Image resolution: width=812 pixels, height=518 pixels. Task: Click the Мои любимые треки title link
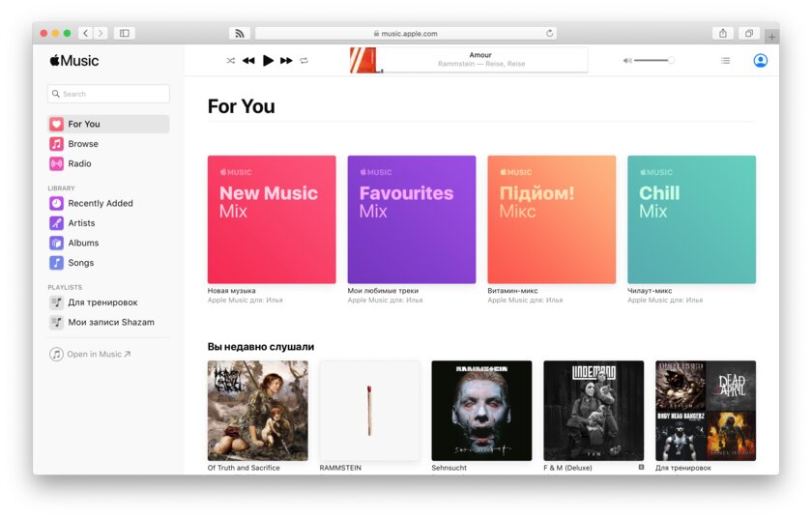[x=383, y=291]
